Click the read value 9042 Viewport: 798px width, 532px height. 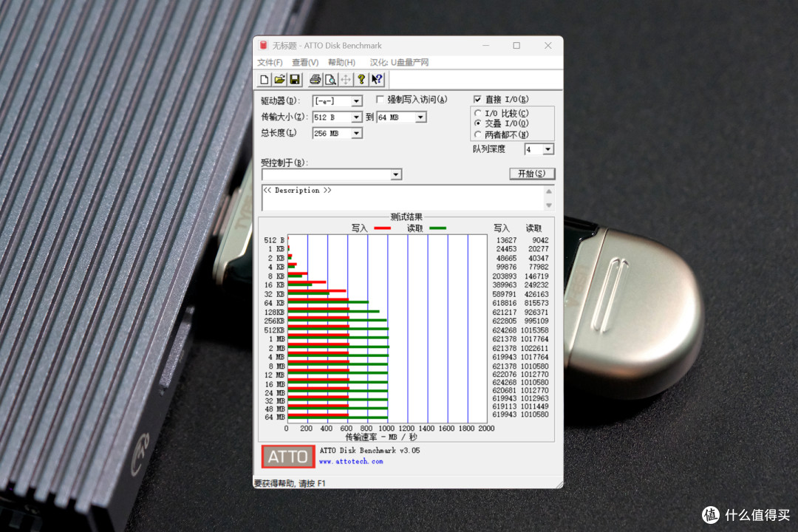pyautogui.click(x=540, y=240)
